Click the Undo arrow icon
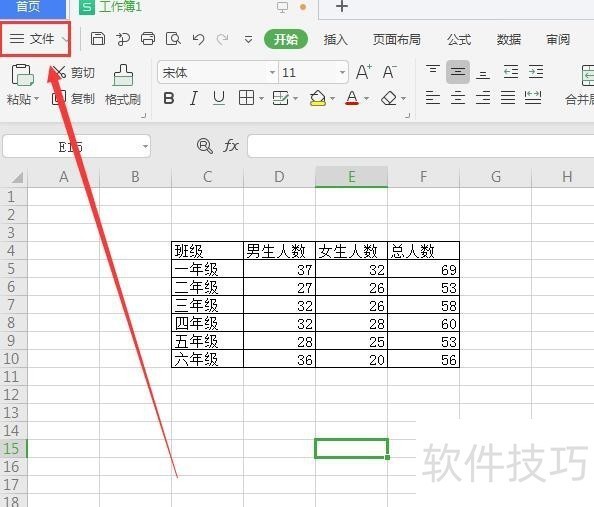This screenshot has width=594, height=507. coord(199,39)
